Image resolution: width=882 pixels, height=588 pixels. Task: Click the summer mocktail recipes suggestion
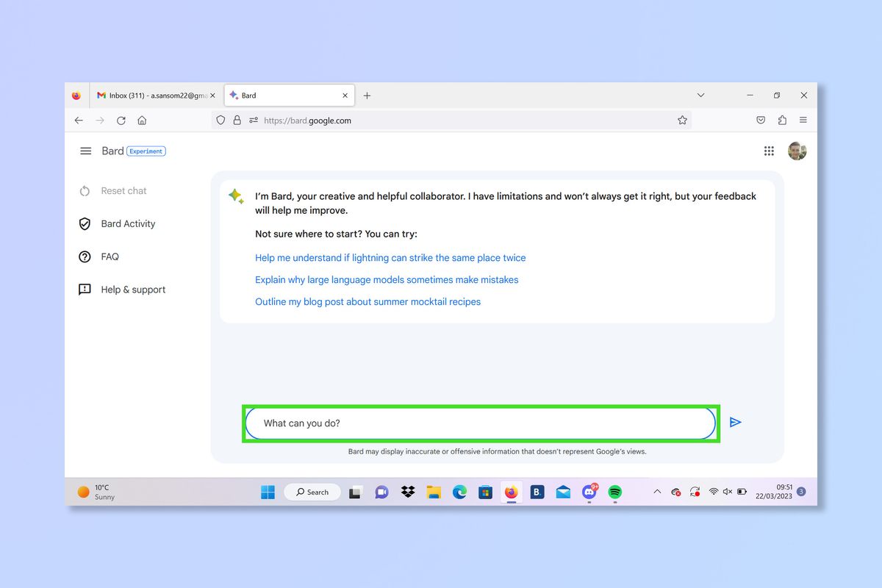367,301
